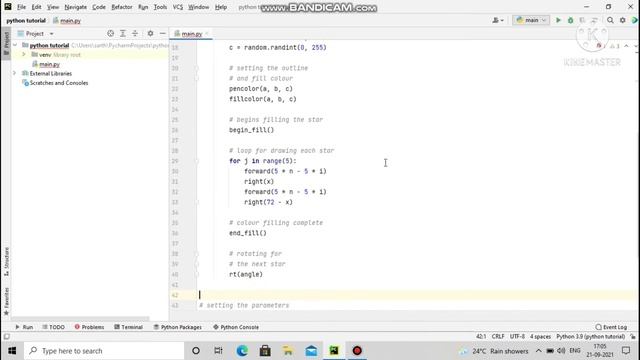The height and width of the screenshot is (360, 640).
Task: Open Search Everywhere magnifier icon
Action: point(610,20)
